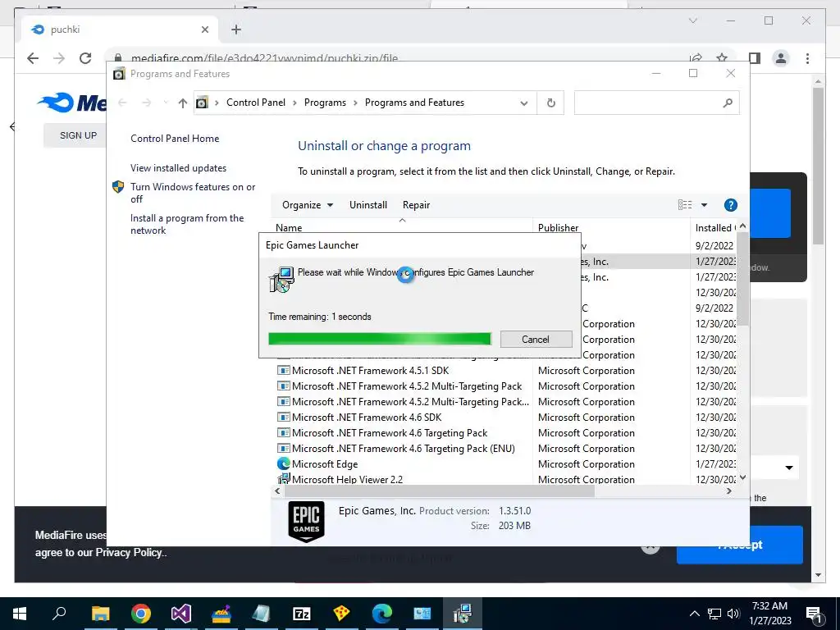840x630 pixels.
Task: Select Microsoft Help Viewer 2.2 row
Action: [x=347, y=479]
